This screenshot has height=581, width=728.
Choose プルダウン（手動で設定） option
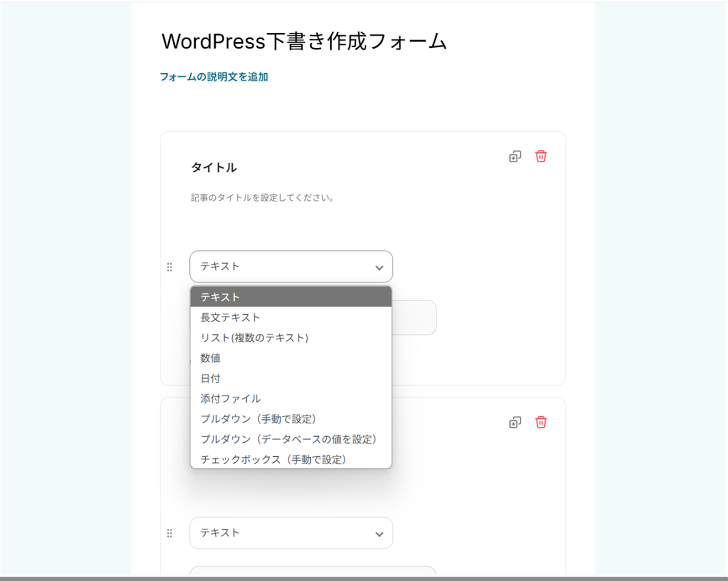291,419
